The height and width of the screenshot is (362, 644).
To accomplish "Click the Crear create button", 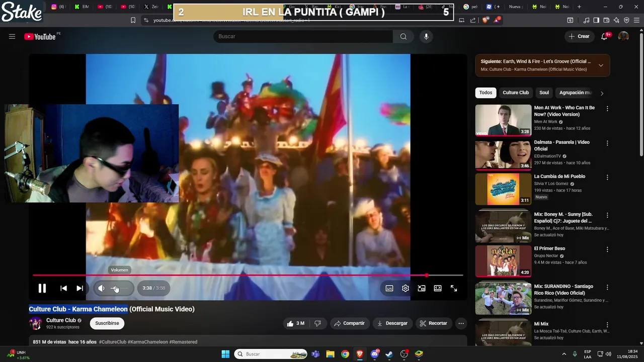I will tap(579, 36).
